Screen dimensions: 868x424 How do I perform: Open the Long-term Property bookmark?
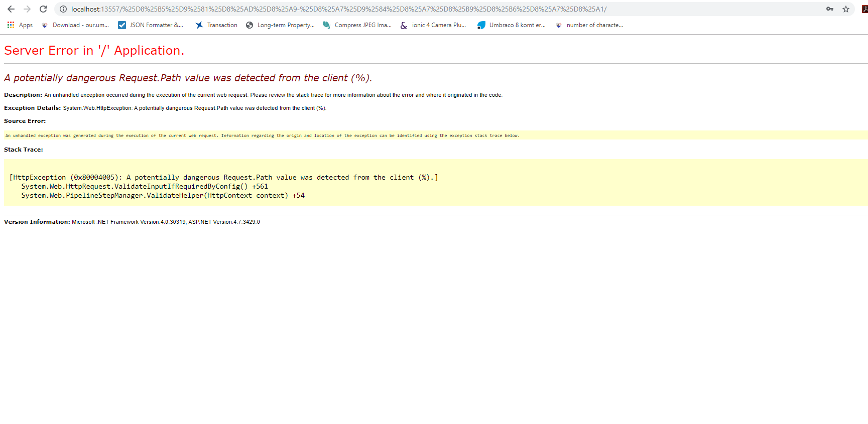(280, 25)
